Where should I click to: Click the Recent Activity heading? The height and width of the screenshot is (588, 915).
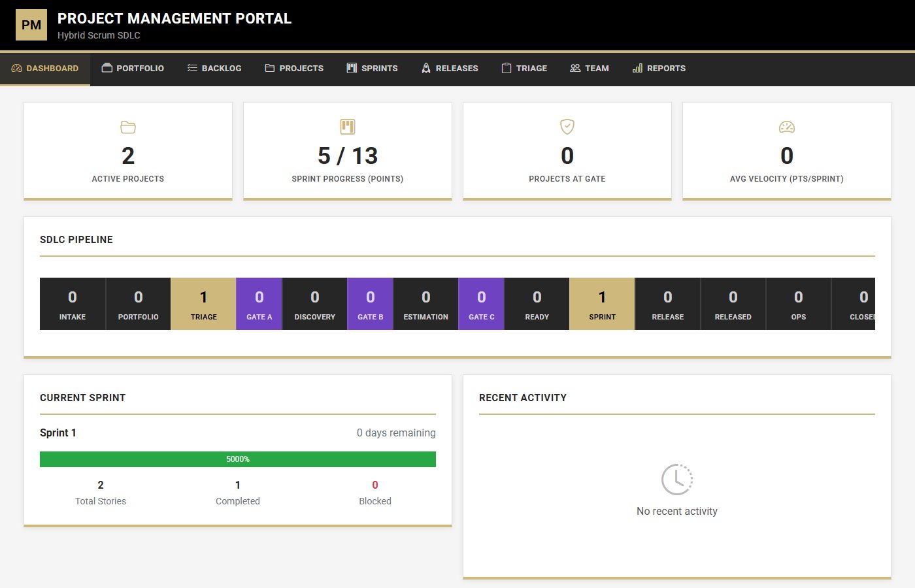coord(523,398)
